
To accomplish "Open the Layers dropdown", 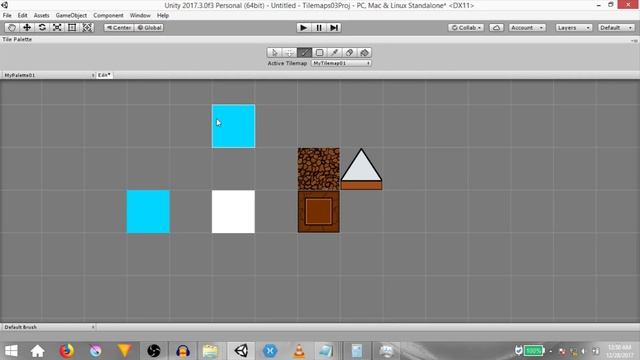I will [573, 28].
